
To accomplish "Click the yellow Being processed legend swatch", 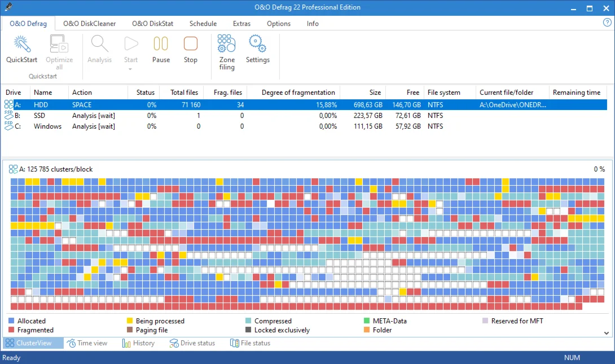I will [130, 321].
